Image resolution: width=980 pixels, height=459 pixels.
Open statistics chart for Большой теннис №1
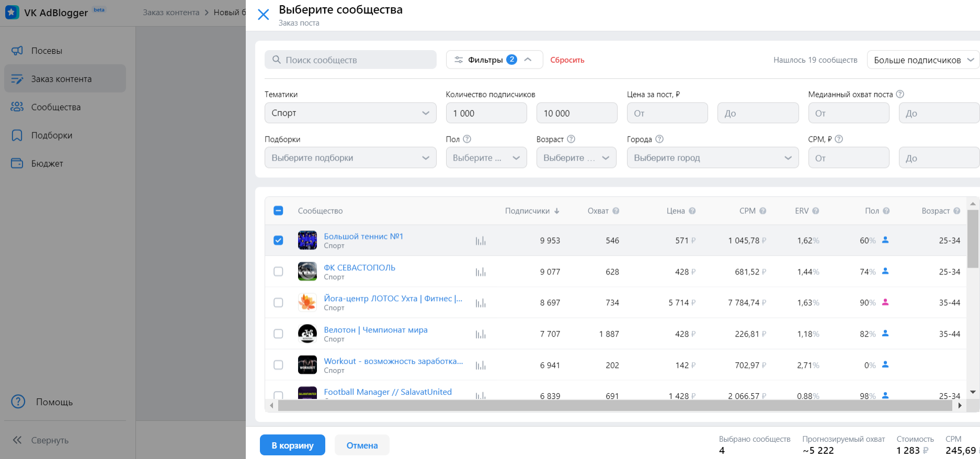(480, 241)
